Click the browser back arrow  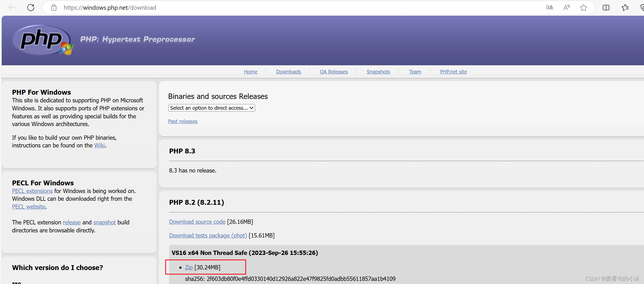(12, 7)
